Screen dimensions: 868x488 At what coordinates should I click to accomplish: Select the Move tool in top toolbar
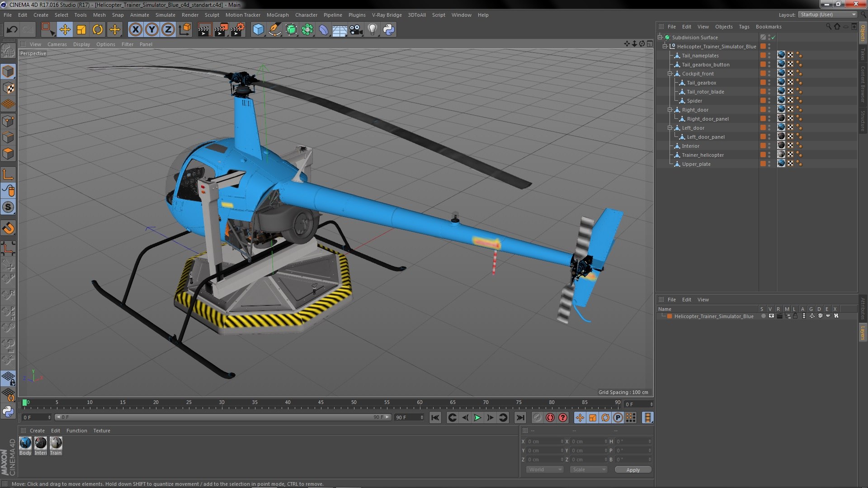pyautogui.click(x=65, y=30)
